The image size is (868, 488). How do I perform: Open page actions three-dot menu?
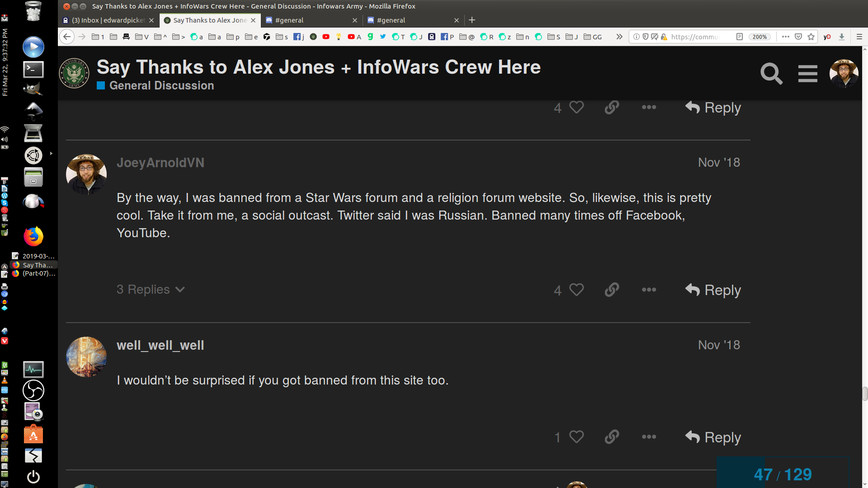point(786,37)
